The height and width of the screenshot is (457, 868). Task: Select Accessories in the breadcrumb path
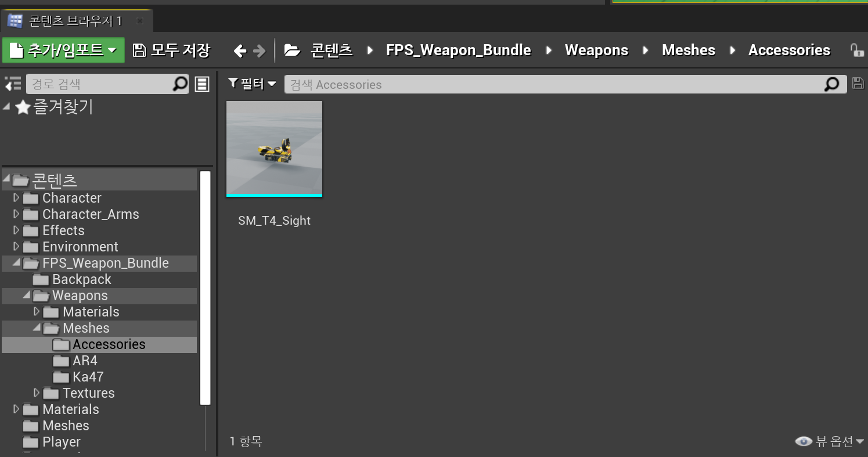pyautogui.click(x=790, y=51)
